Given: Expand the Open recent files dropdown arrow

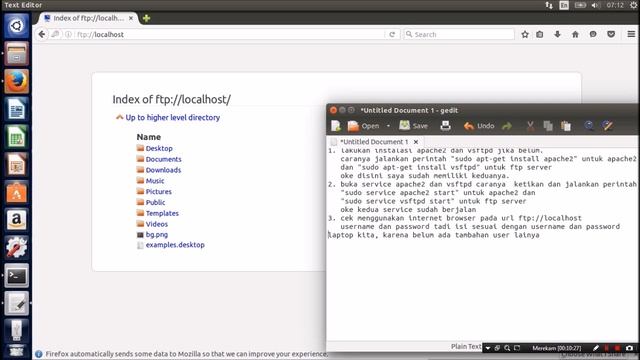Looking at the screenshot, I should tap(388, 126).
